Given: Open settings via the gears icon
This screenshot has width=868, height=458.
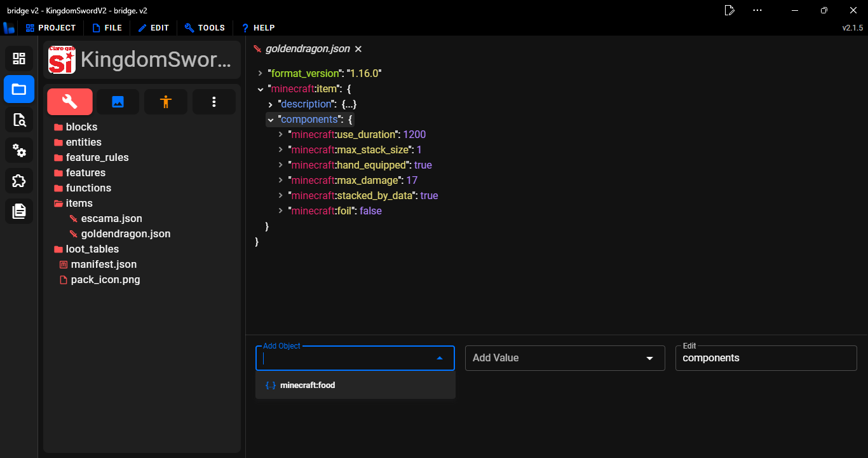Looking at the screenshot, I should 18,150.
